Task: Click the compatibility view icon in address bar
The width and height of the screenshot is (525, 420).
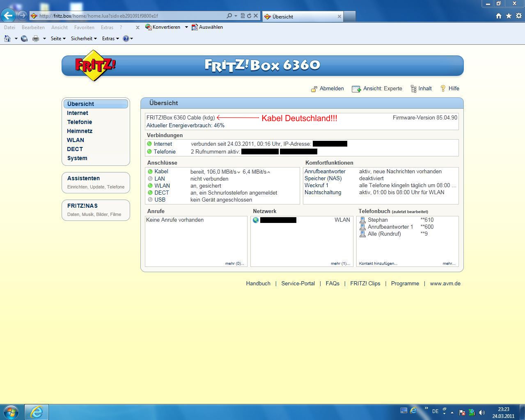Action: pyautogui.click(x=243, y=16)
